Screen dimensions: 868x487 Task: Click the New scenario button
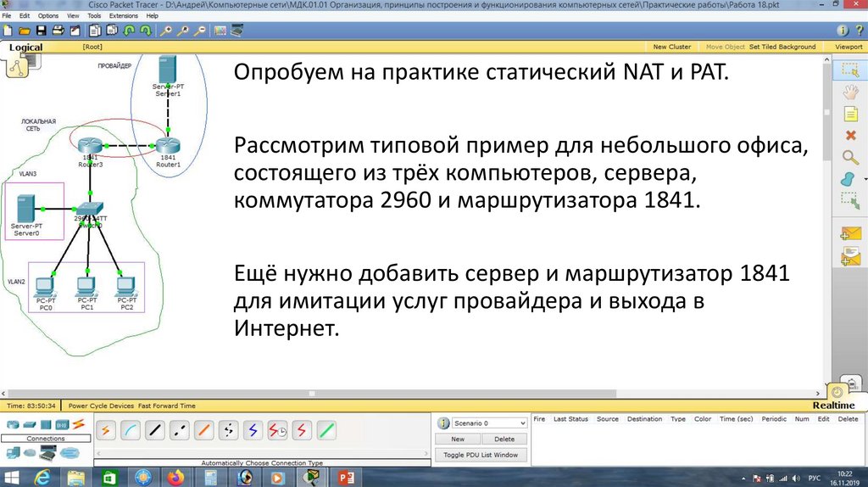pyautogui.click(x=458, y=439)
